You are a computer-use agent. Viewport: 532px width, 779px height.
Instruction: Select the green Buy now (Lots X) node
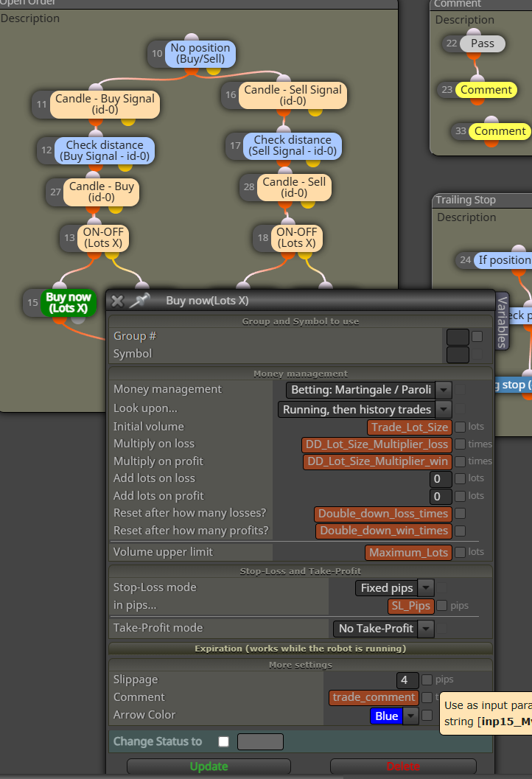pyautogui.click(x=68, y=303)
